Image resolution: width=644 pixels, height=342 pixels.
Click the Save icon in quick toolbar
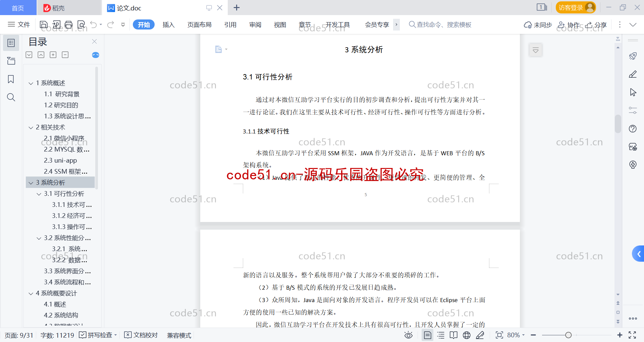pyautogui.click(x=44, y=24)
